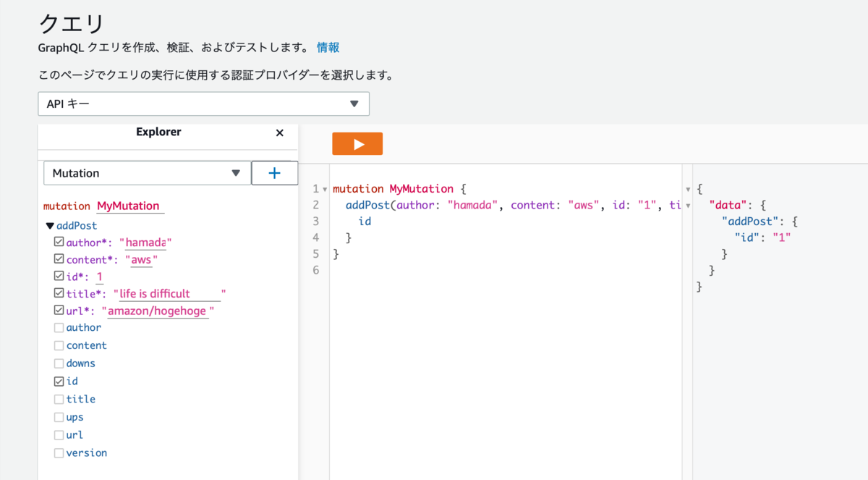Check the content return field checkbox
Screen dimensions: 868x480
[59, 345]
